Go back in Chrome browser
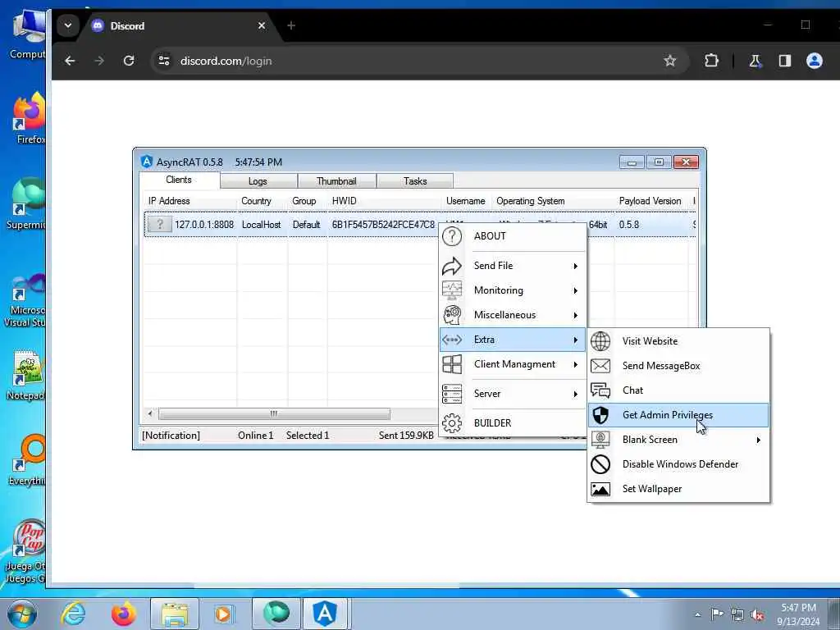 point(70,61)
